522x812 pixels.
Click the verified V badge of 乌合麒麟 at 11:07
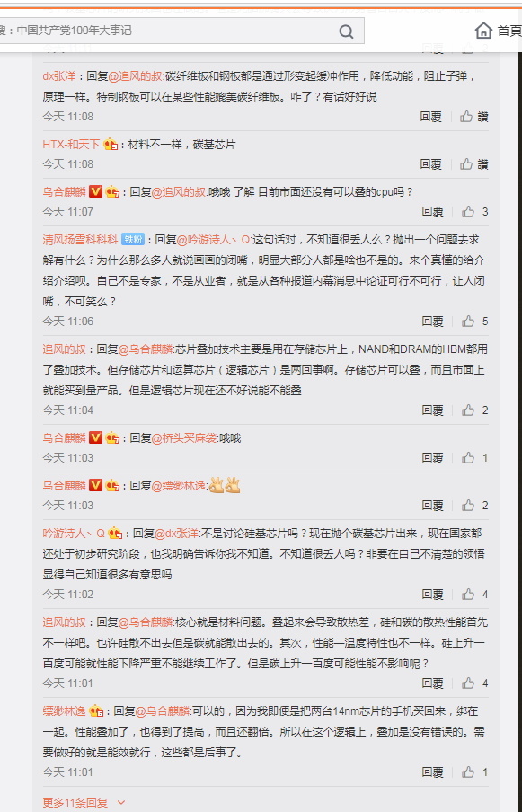pos(95,191)
